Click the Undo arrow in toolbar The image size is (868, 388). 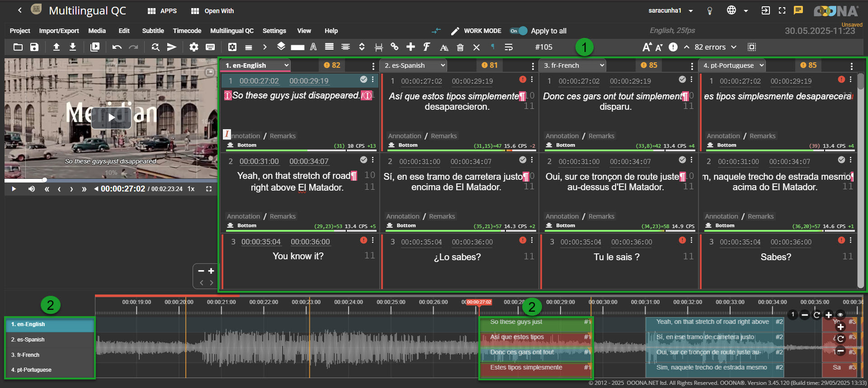(117, 47)
